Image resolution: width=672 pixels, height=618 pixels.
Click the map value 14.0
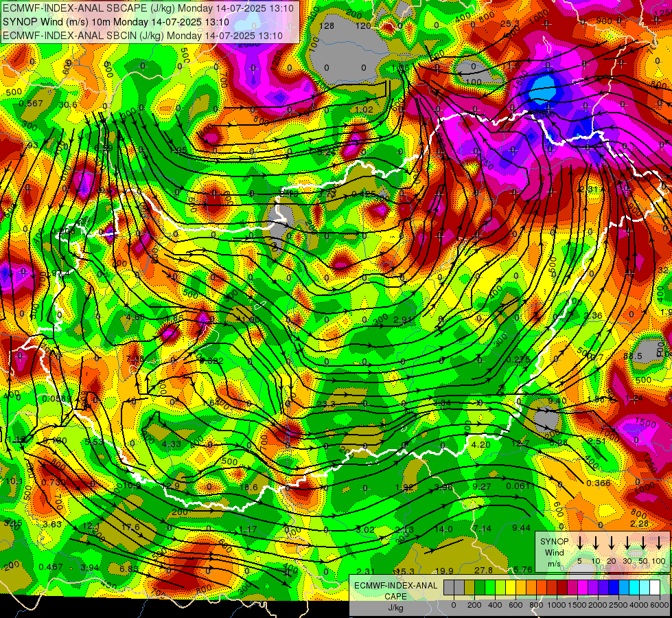pos(443,529)
